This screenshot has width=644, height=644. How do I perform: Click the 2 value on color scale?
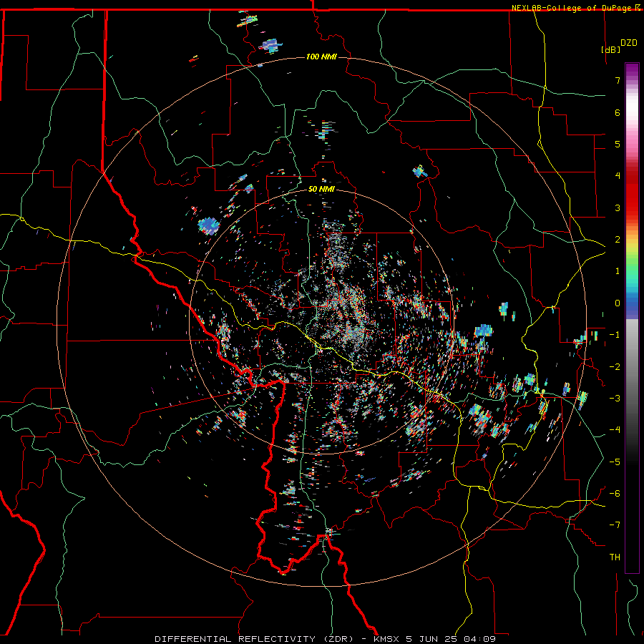618,240
